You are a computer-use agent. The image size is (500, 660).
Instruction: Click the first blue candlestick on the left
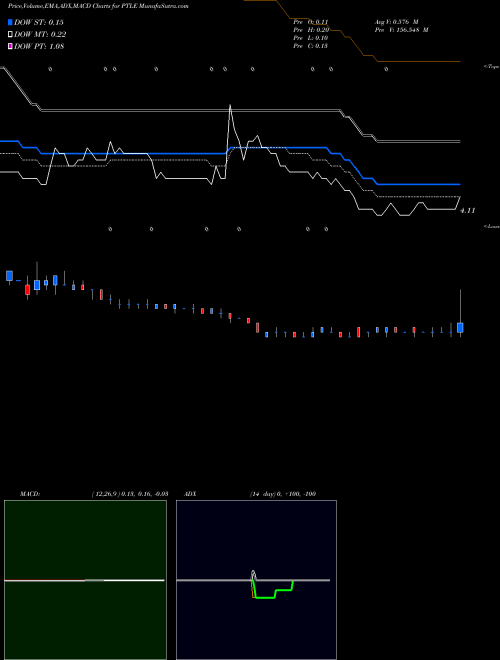[x=9, y=276]
